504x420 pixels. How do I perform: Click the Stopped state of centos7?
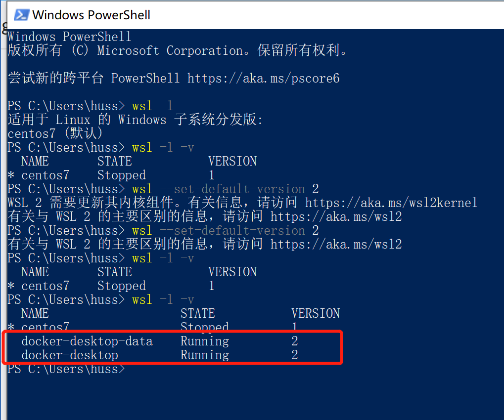(121, 175)
